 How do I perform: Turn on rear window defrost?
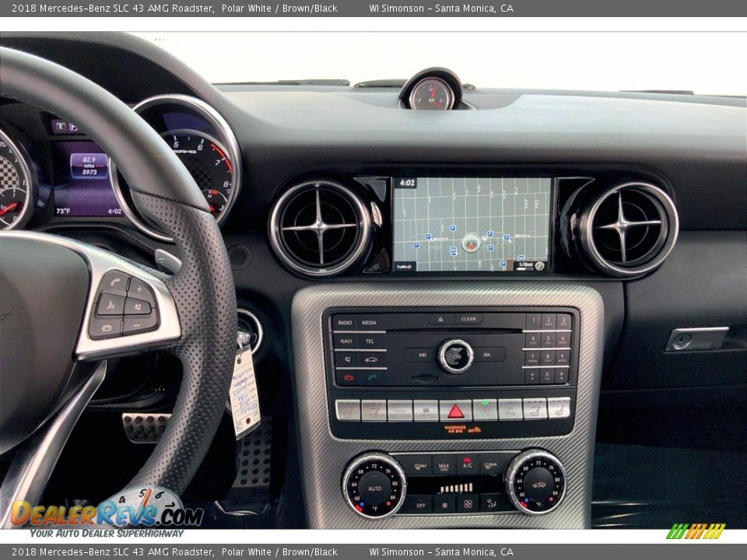tap(491, 464)
